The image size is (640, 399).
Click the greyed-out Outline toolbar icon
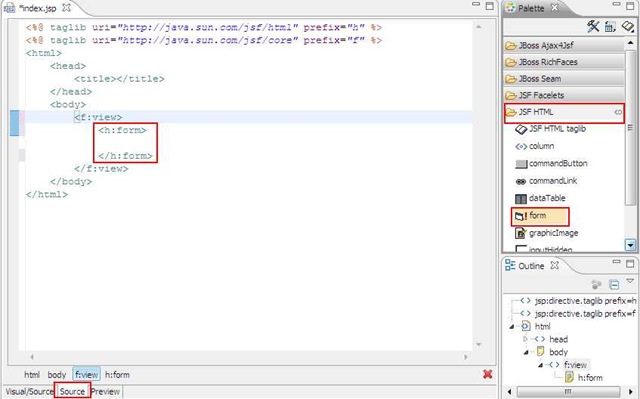click(x=596, y=284)
